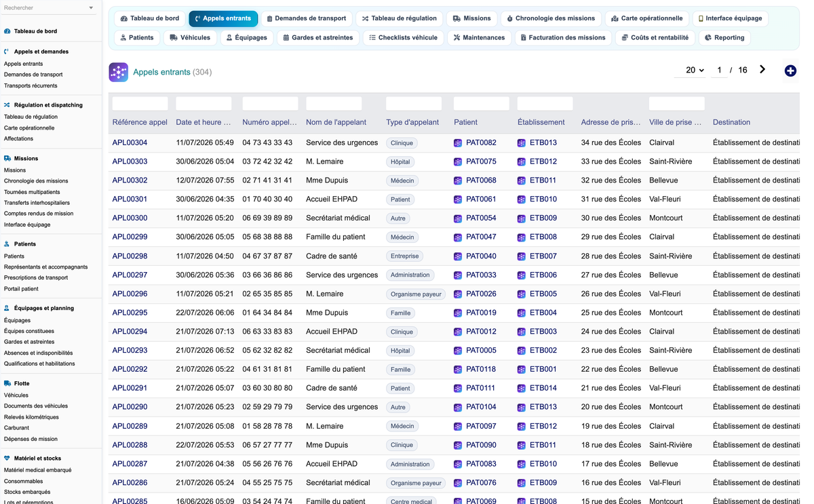Image resolution: width=814 pixels, height=504 pixels.
Task: Click the add new call plus icon
Action: point(790,71)
